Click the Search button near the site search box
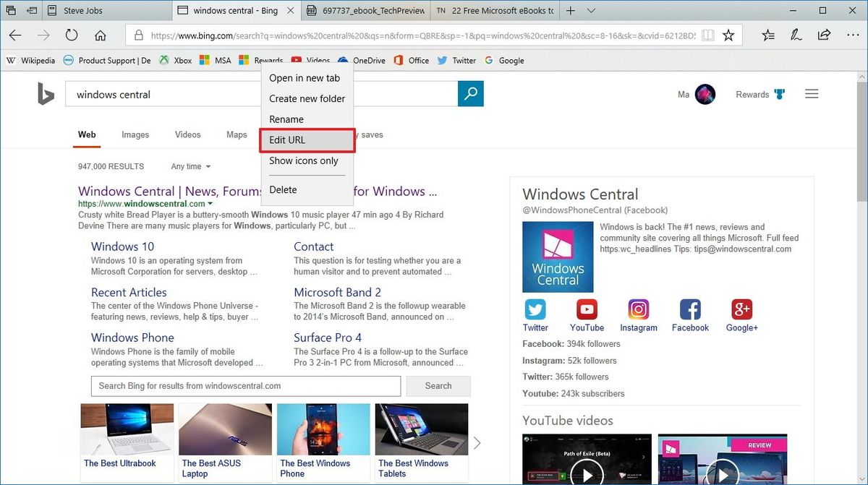 tap(438, 386)
